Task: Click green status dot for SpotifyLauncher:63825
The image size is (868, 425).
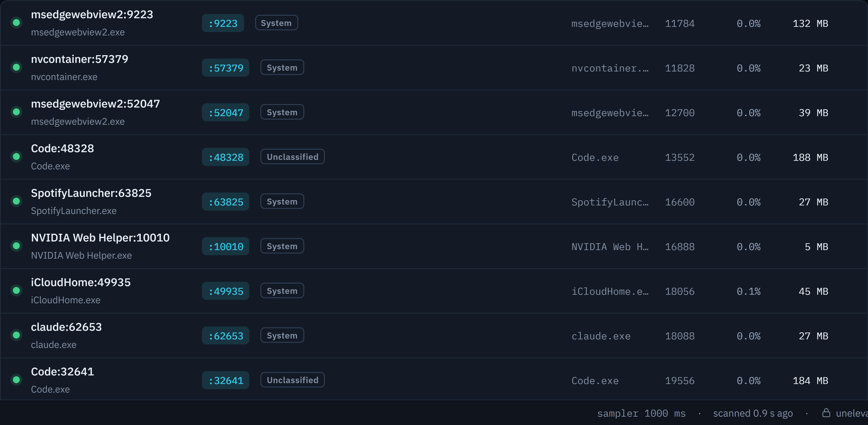Action: click(16, 201)
